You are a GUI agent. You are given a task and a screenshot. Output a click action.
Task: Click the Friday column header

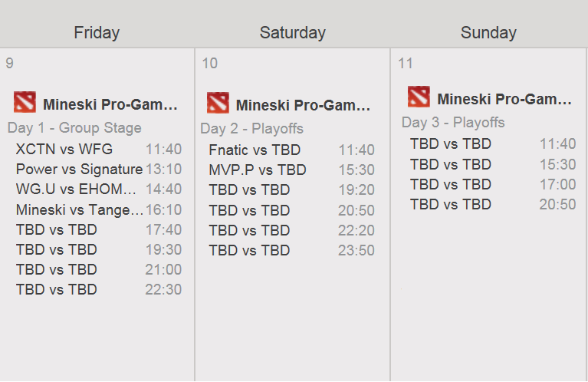[97, 33]
